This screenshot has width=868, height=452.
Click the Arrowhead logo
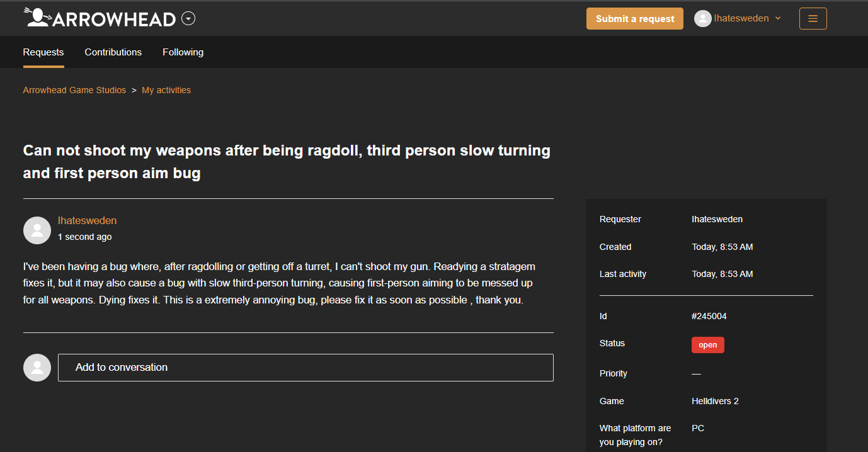point(100,18)
